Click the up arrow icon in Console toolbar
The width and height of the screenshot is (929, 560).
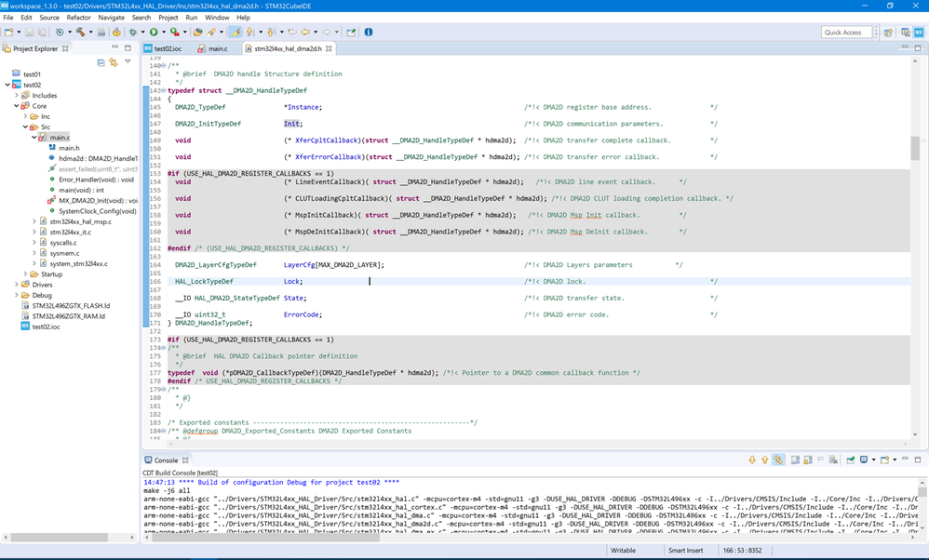[765, 460]
